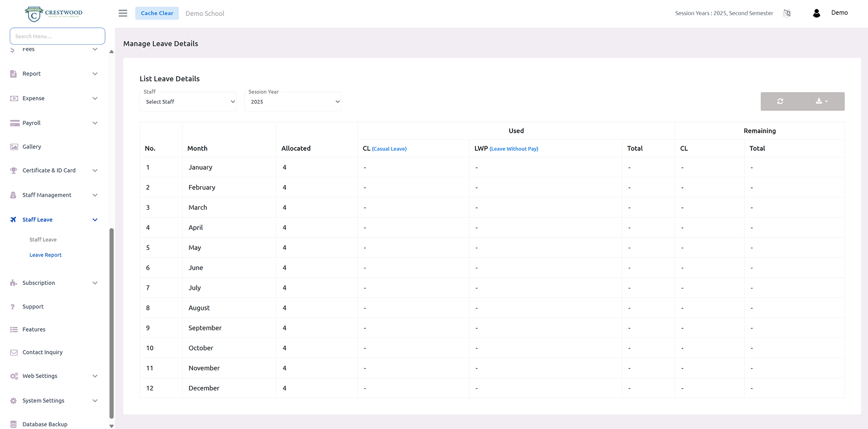Click the Contact Inquiry envelope icon
The image size is (868, 429).
pos(14,353)
